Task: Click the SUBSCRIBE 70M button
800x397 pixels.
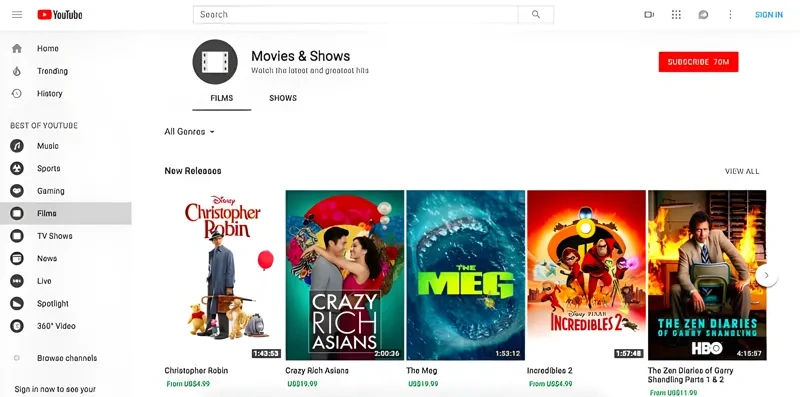Action: point(698,62)
